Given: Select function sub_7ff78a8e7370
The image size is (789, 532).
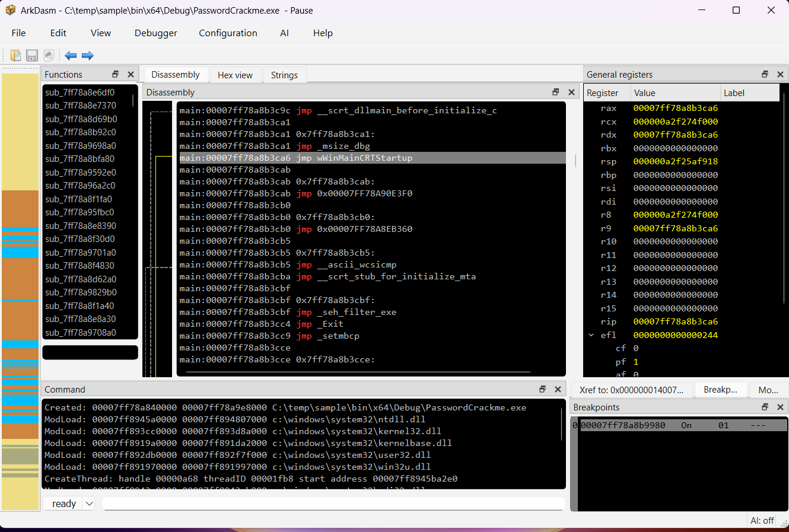Looking at the screenshot, I should click(81, 106).
